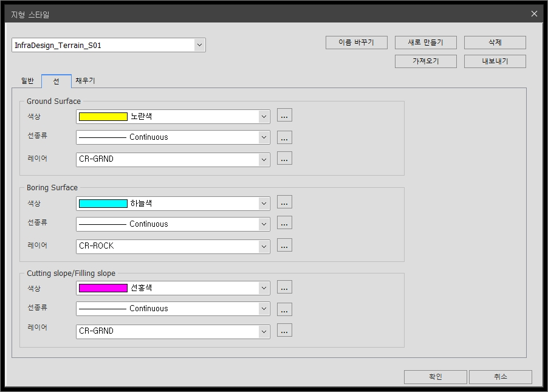Click the magenta color swatch in Cutting slope
Viewport: 548px width, 392px height.
(x=103, y=288)
